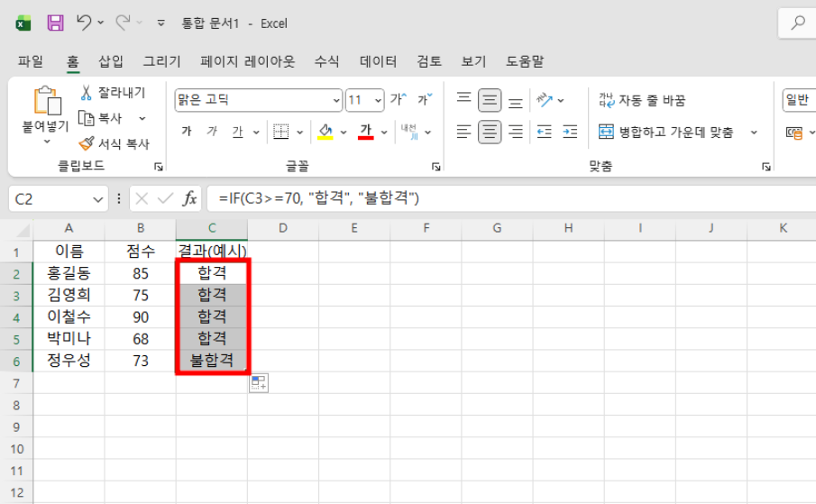The image size is (816, 504).
Task: Apply the yellow fill color swatch
Action: pyautogui.click(x=325, y=133)
